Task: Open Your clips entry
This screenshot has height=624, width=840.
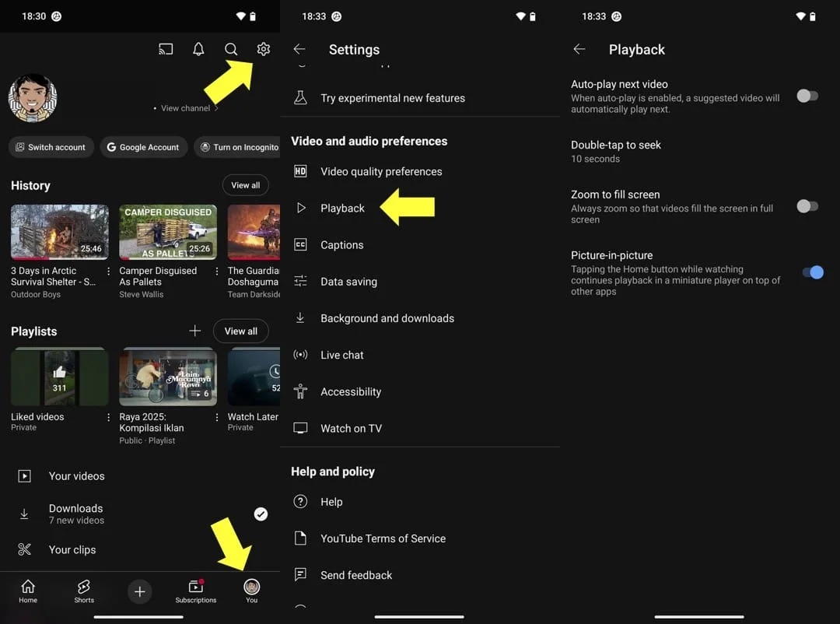Action: click(x=140, y=549)
